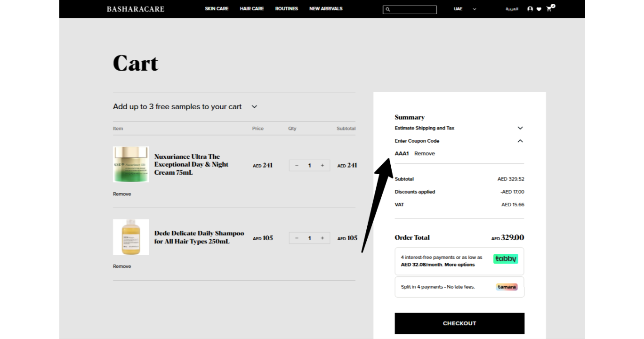Select the Subtotal AED 329.52 value
This screenshot has width=644, height=339.
(511, 179)
